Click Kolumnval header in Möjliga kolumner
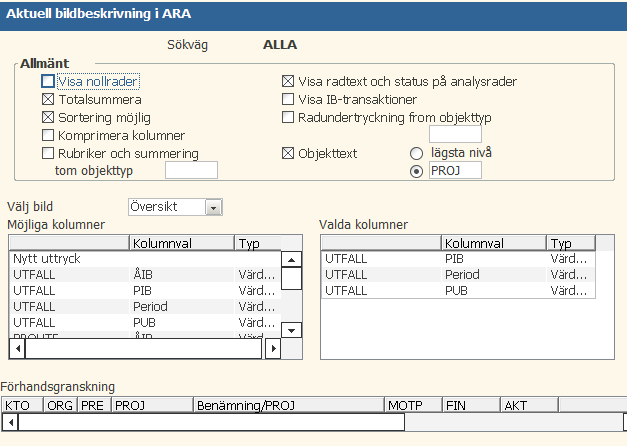 coord(182,243)
